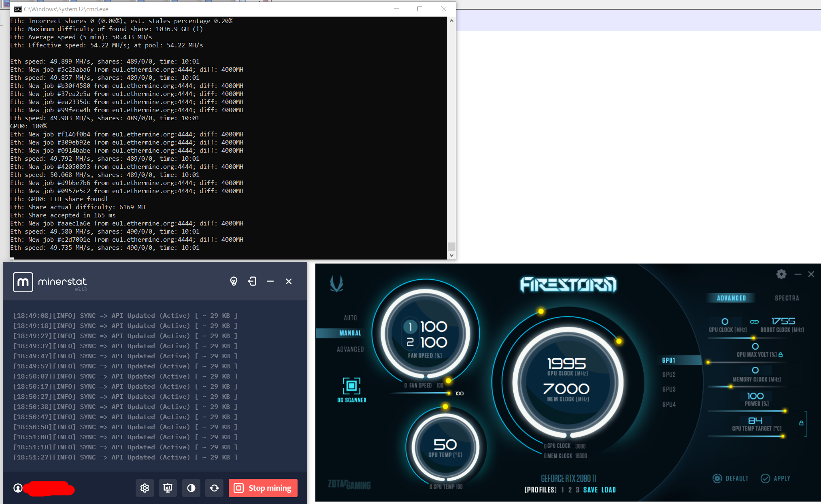Click the GPU max volt slider handle
The height and width of the screenshot is (504, 821).
tap(708, 362)
